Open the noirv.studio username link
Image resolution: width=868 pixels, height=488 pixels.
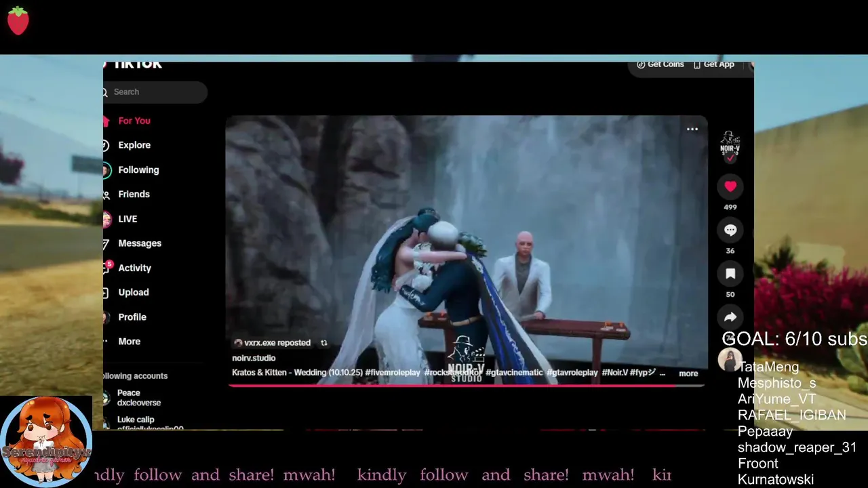(x=254, y=358)
